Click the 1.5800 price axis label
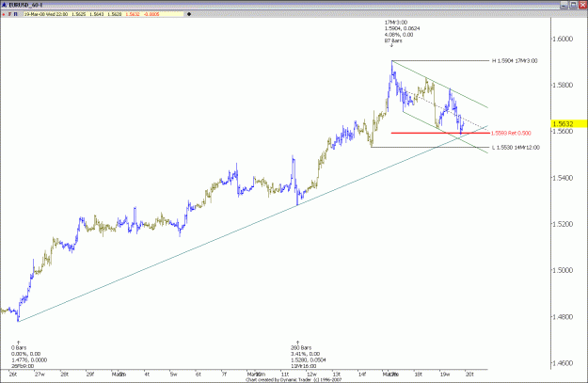Image resolution: width=588 pixels, height=383 pixels. click(564, 85)
